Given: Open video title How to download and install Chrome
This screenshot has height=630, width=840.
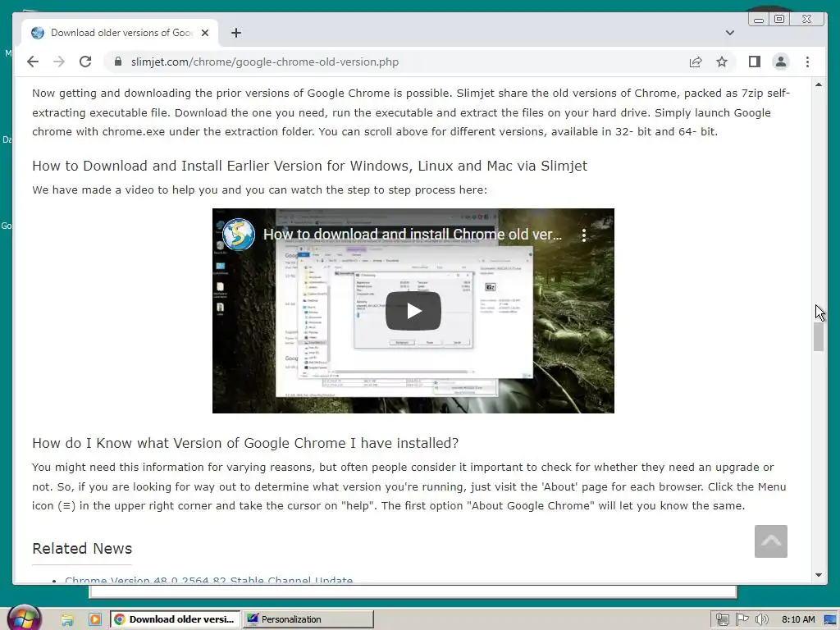Looking at the screenshot, I should click(x=413, y=235).
